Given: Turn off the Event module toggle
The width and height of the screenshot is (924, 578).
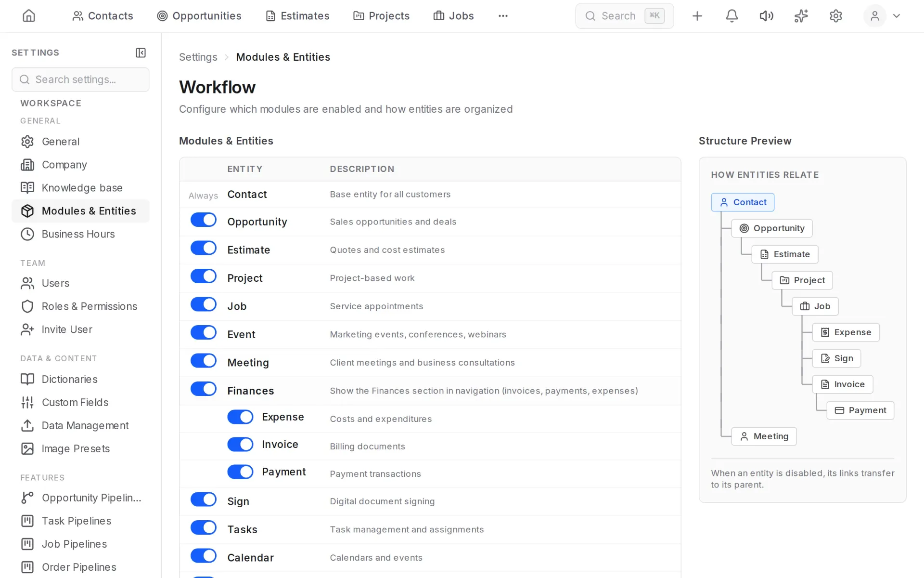Looking at the screenshot, I should coord(204,333).
